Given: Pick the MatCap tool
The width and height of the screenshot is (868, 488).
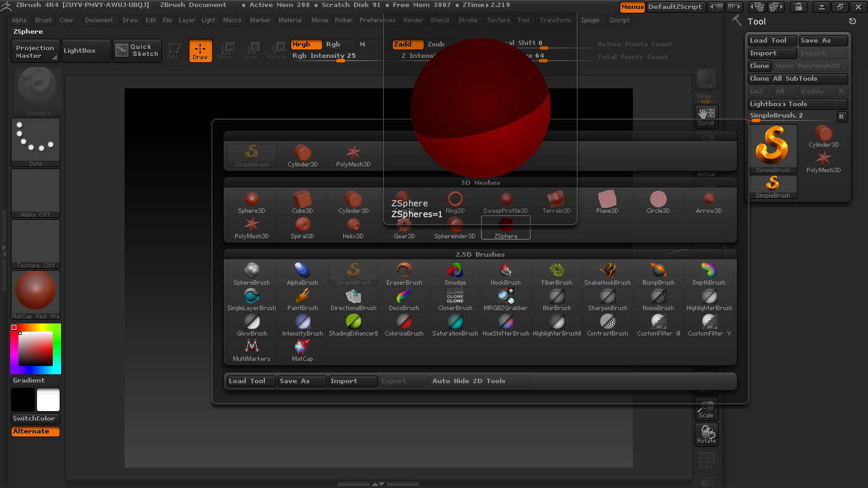Looking at the screenshot, I should pyautogui.click(x=302, y=351).
